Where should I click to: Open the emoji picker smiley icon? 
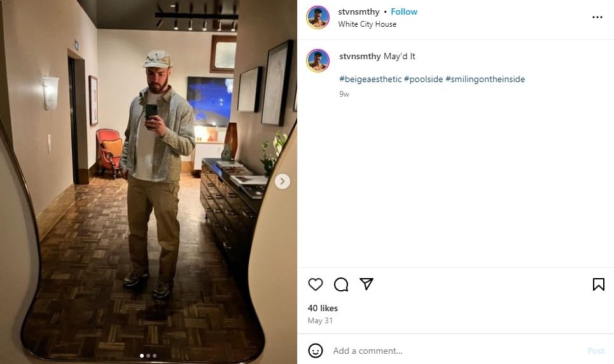pos(316,351)
